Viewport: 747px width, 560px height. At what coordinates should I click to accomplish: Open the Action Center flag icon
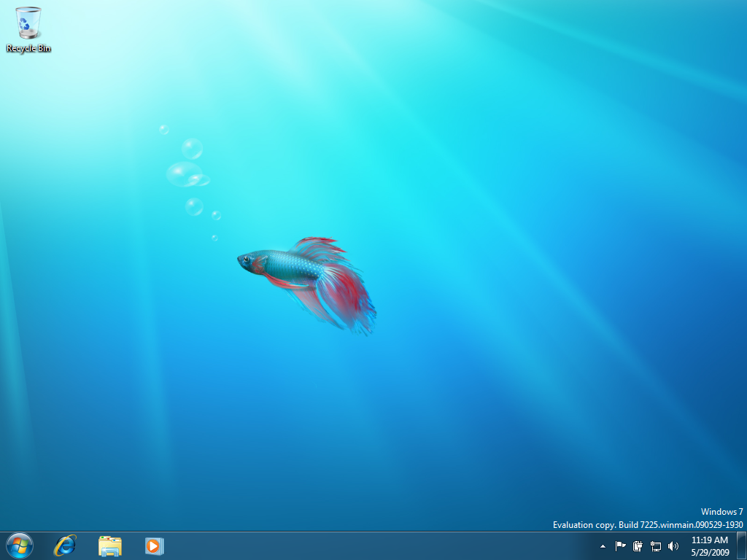point(621,545)
